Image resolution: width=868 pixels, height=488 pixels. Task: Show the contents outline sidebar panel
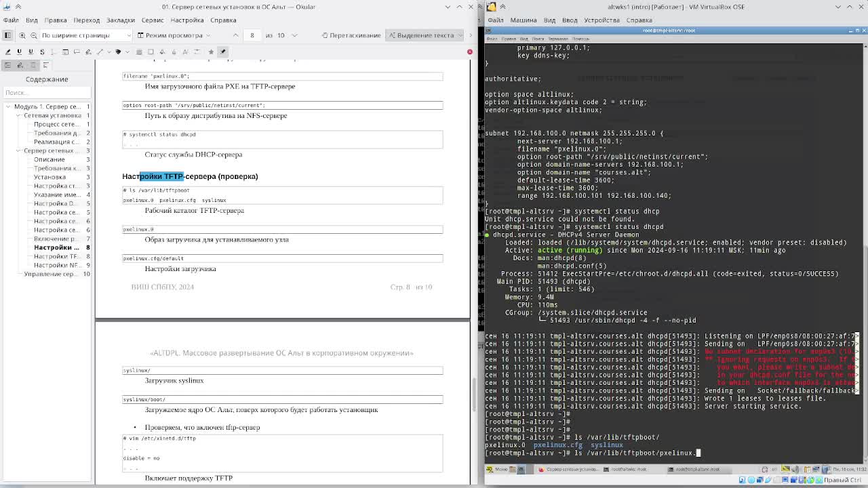click(45, 65)
